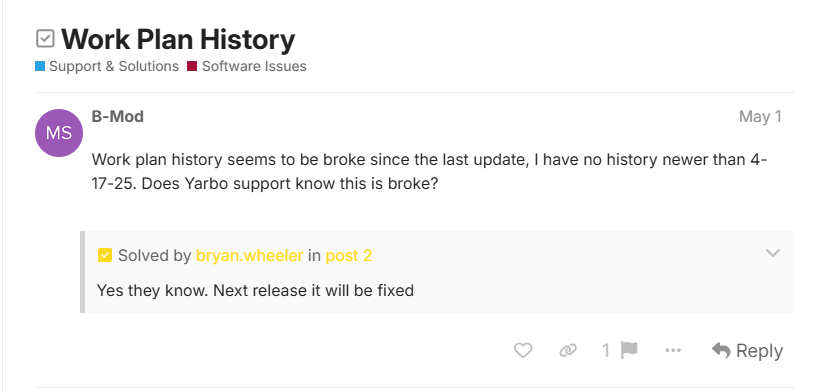Image resolution: width=813 pixels, height=392 pixels.
Task: Click the reply arrow icon
Action: tap(721, 351)
